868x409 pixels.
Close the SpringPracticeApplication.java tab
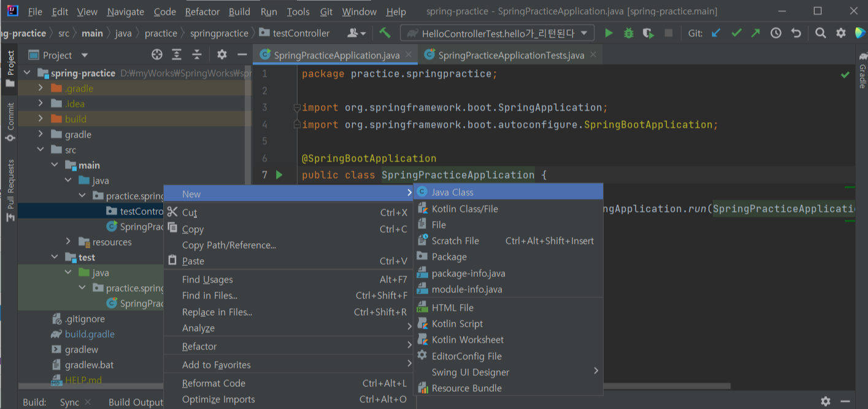[x=409, y=55]
